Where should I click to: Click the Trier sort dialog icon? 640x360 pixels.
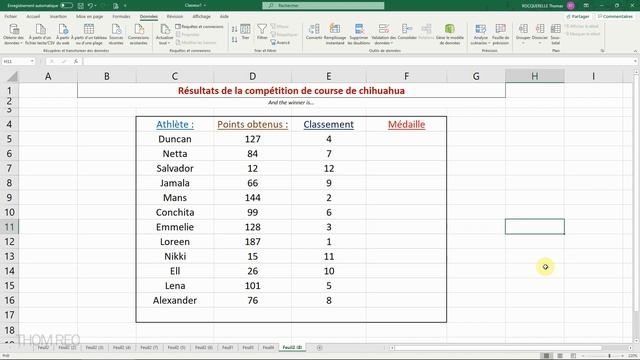click(245, 31)
